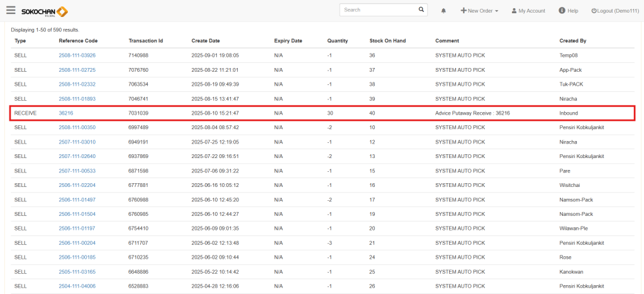
Task: Open the Help menu item
Action: (572, 11)
